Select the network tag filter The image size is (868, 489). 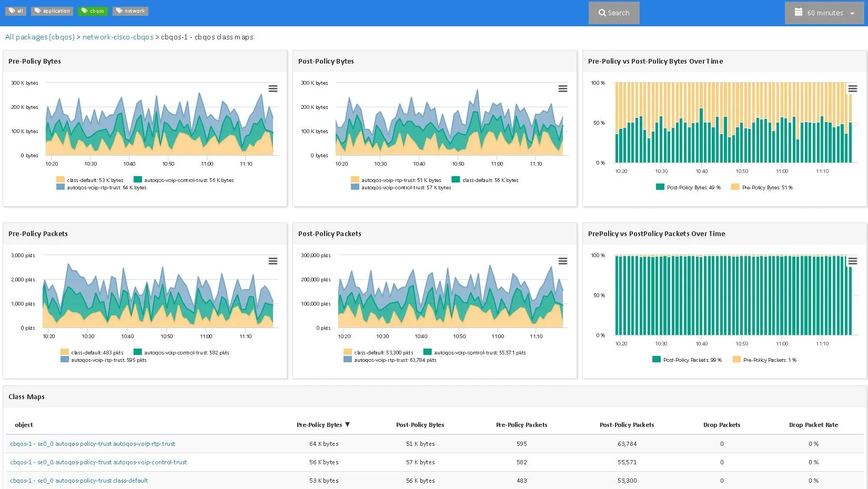tap(130, 11)
